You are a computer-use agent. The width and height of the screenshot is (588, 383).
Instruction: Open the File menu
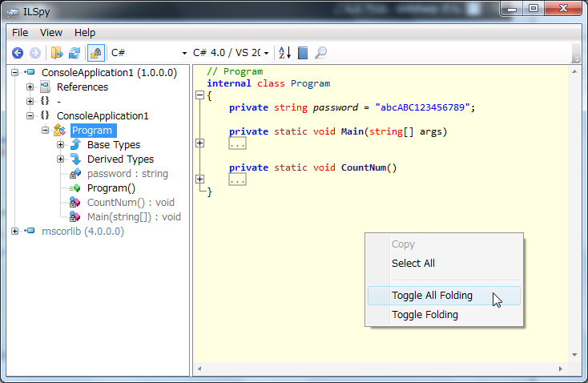click(20, 33)
